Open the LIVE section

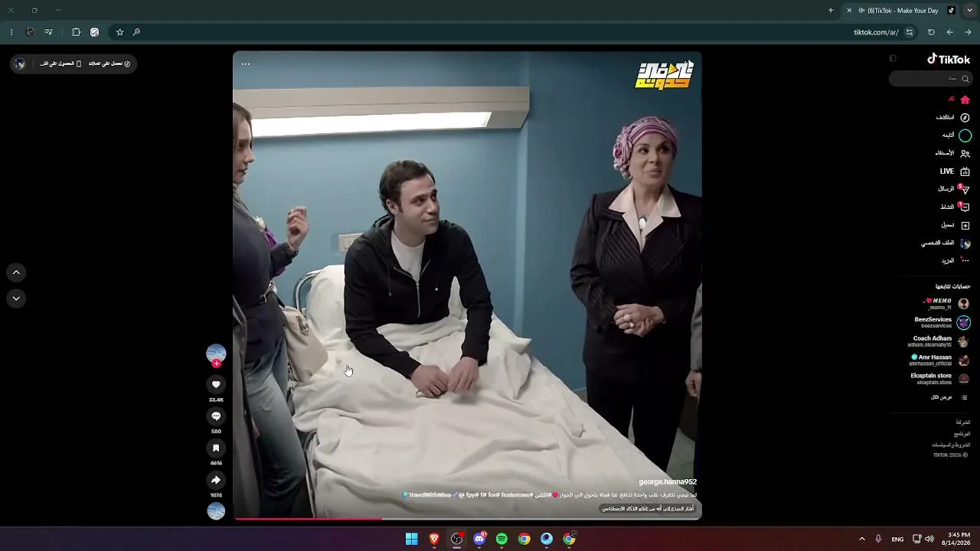tap(955, 171)
